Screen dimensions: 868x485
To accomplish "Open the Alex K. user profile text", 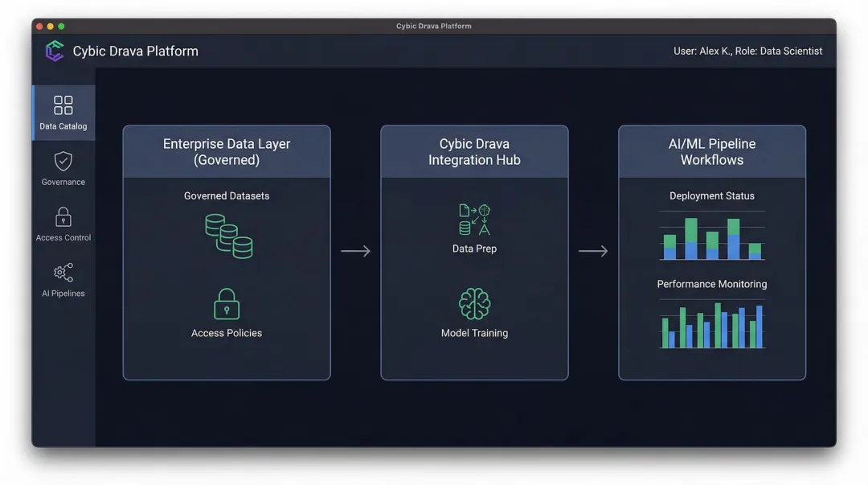I will (746, 51).
